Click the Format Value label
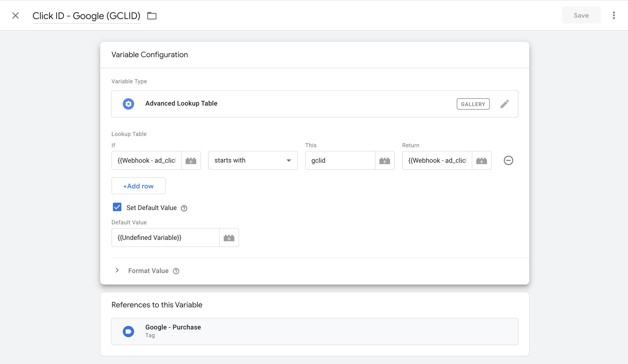This screenshot has height=364, width=628. (x=148, y=271)
